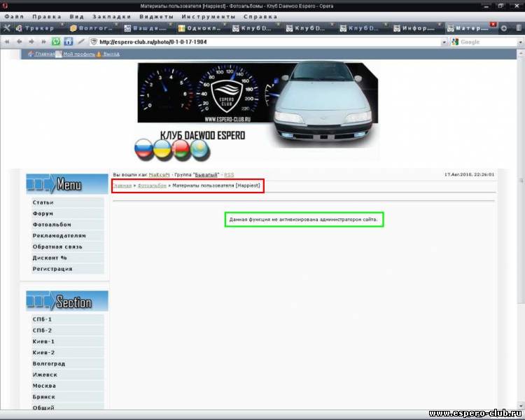Open the Мой профиль link
The height and width of the screenshot is (420, 525).
(79, 54)
